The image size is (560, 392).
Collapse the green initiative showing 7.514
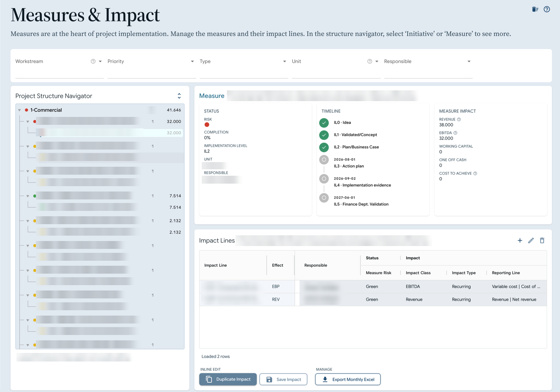28,196
